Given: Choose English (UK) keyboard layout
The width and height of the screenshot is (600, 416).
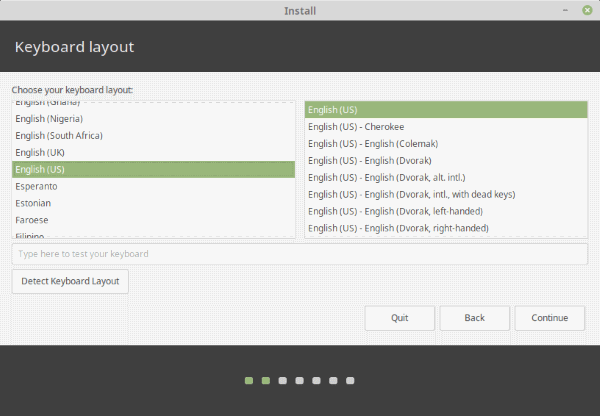Looking at the screenshot, I should coord(153,152).
